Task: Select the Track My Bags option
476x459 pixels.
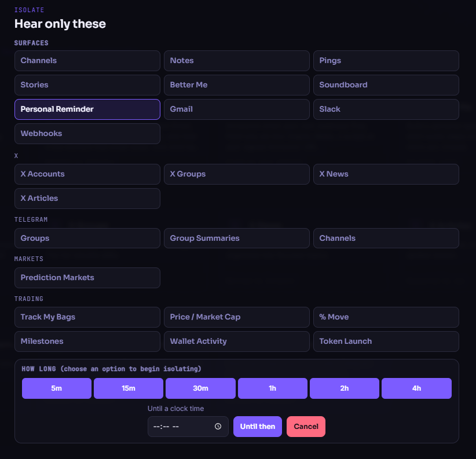Action: [87, 317]
